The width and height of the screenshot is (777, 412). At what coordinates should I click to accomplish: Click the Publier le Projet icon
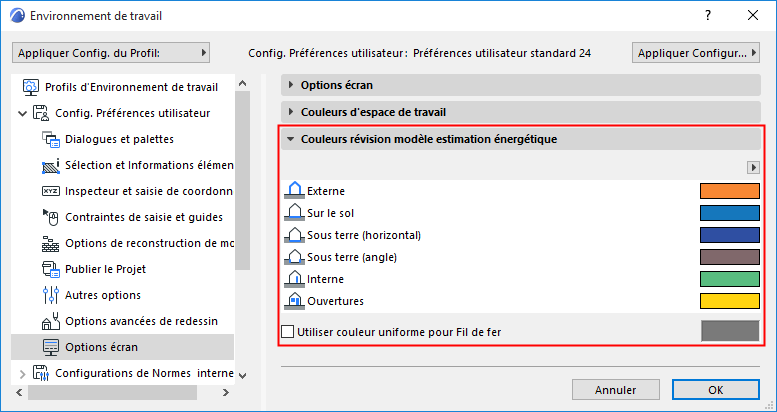[x=51, y=269]
